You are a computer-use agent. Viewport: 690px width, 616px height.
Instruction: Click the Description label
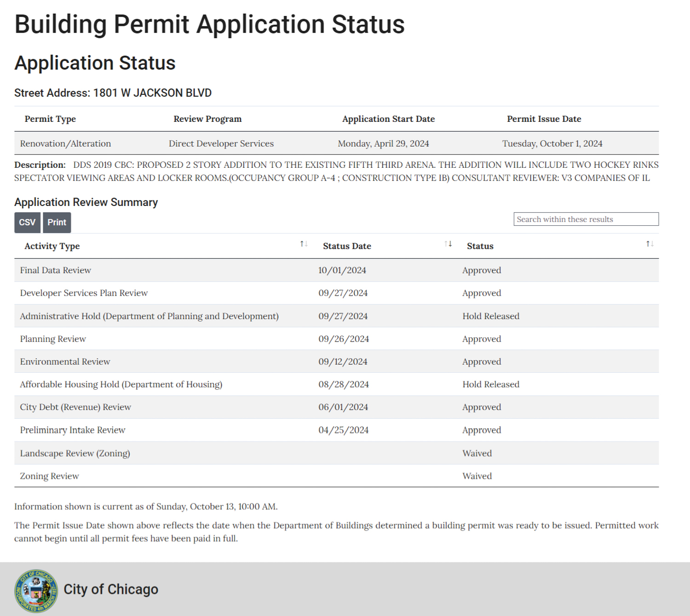pyautogui.click(x=40, y=165)
